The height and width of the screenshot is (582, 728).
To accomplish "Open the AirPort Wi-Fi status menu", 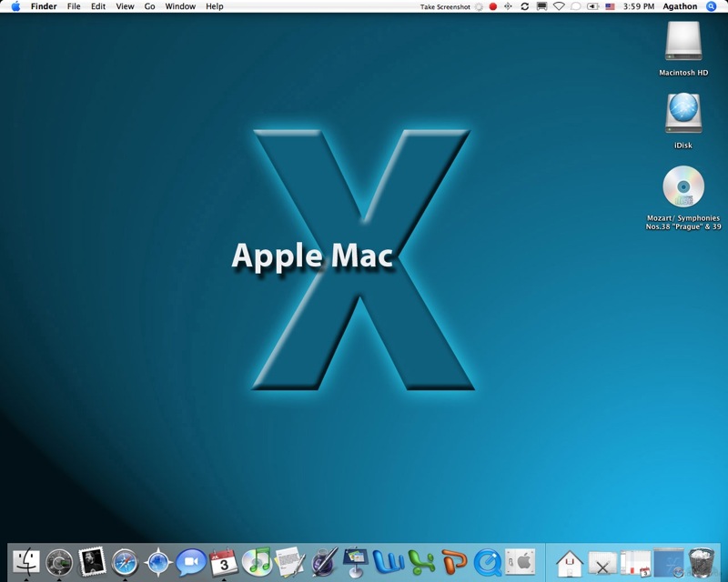I will (559, 6).
